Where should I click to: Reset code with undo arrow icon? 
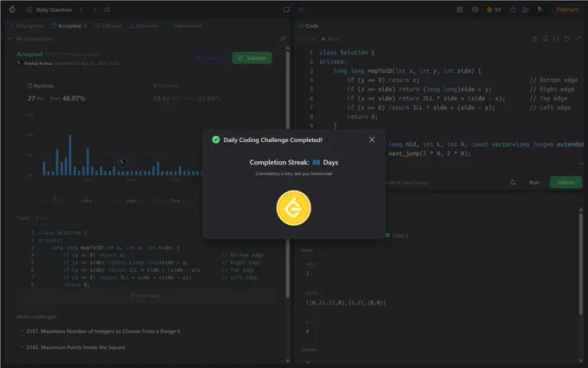pos(567,39)
